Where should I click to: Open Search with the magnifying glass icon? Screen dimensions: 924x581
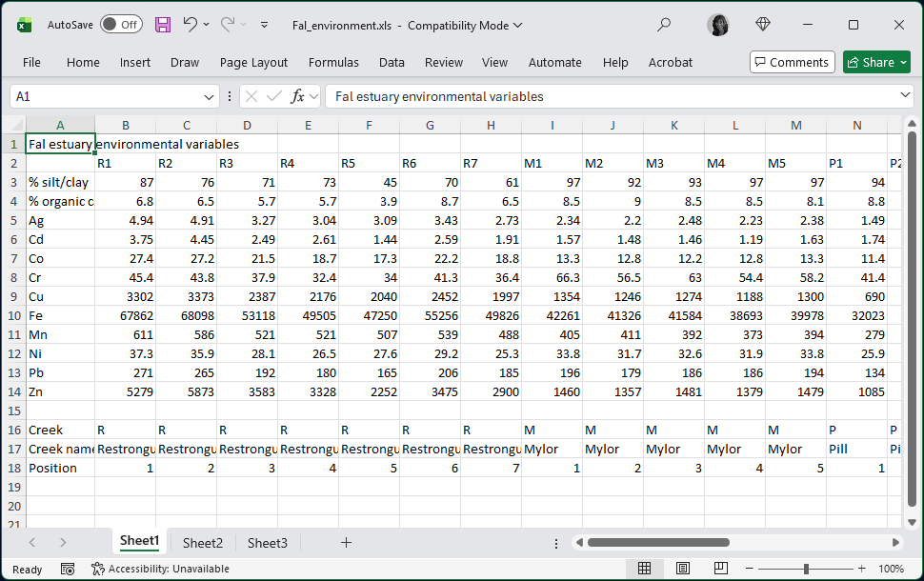pyautogui.click(x=665, y=26)
